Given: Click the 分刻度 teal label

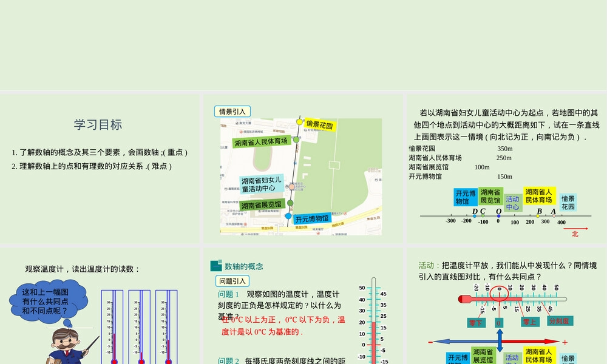Looking at the screenshot, I should pos(560,321).
